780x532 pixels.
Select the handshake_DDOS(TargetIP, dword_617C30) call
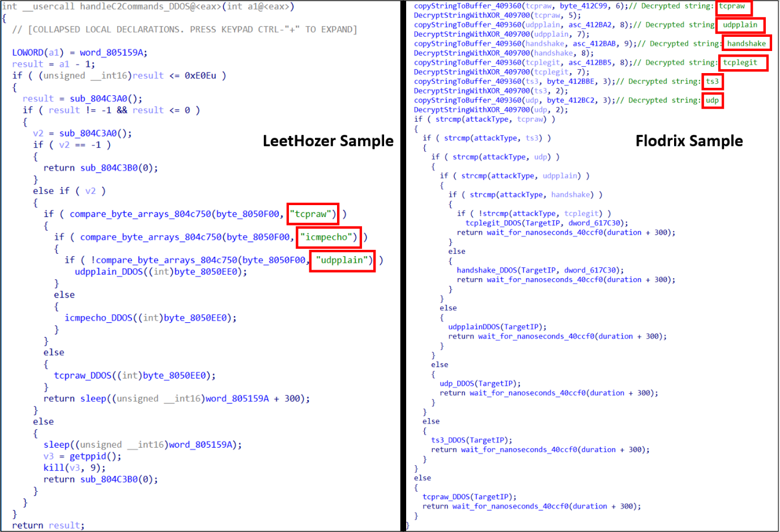(x=540, y=270)
